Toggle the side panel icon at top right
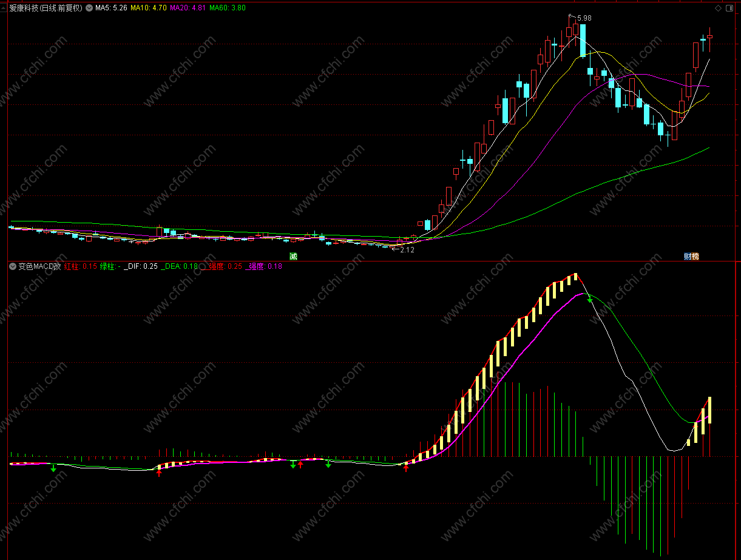The height and width of the screenshot is (560, 741). [729, 8]
